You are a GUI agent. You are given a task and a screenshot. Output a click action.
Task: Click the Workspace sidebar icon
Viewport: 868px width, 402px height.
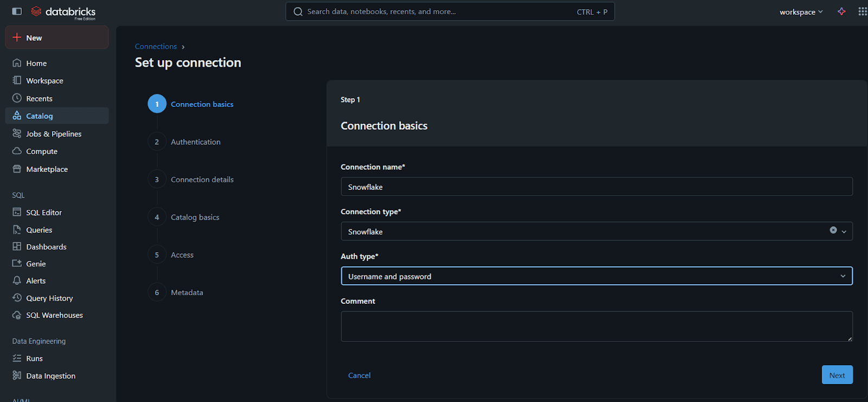click(x=17, y=80)
